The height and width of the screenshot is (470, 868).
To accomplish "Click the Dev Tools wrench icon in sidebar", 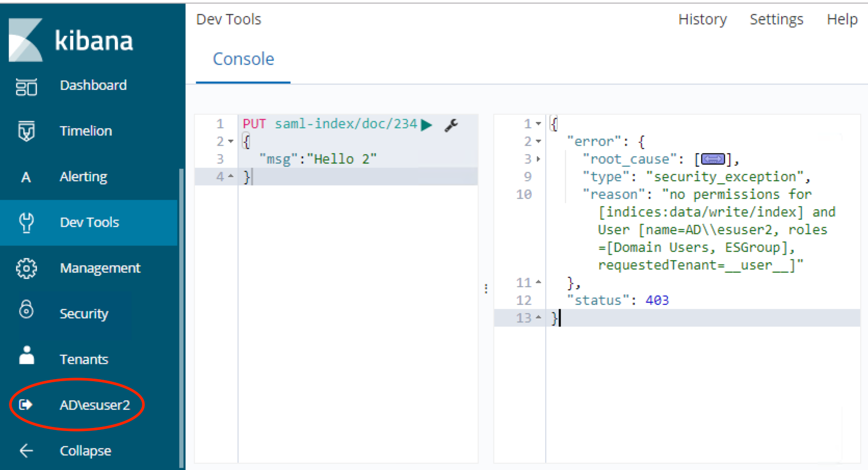I will point(25,223).
